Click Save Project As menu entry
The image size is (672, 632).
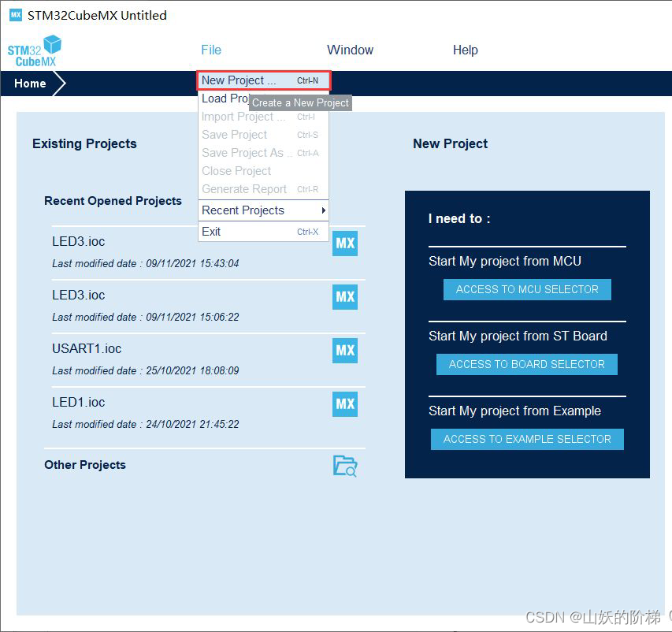pos(263,153)
